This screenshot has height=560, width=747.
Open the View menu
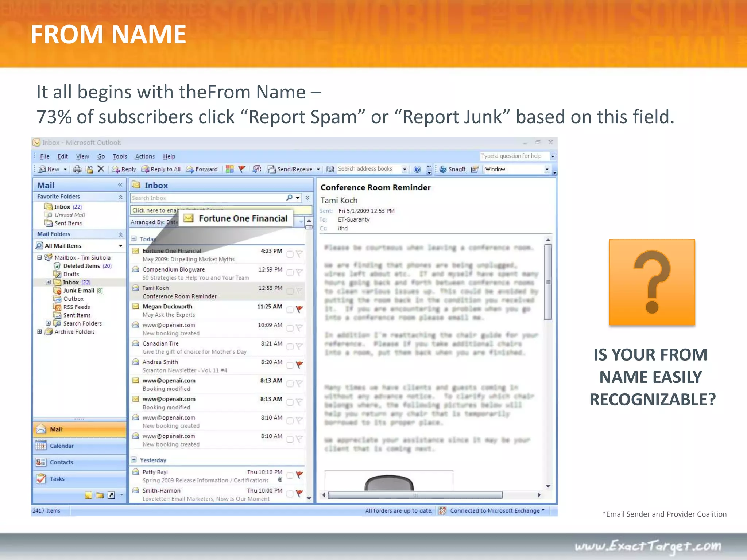click(82, 156)
